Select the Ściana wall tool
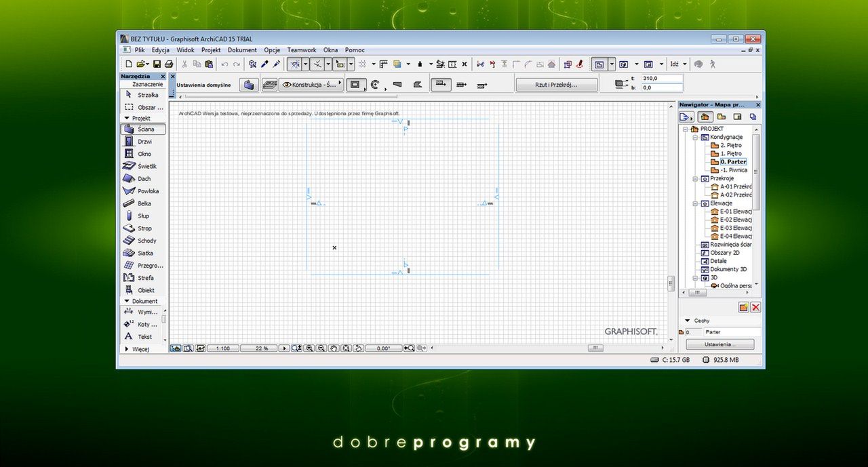Screen dimensions: 868x467 point(143,129)
